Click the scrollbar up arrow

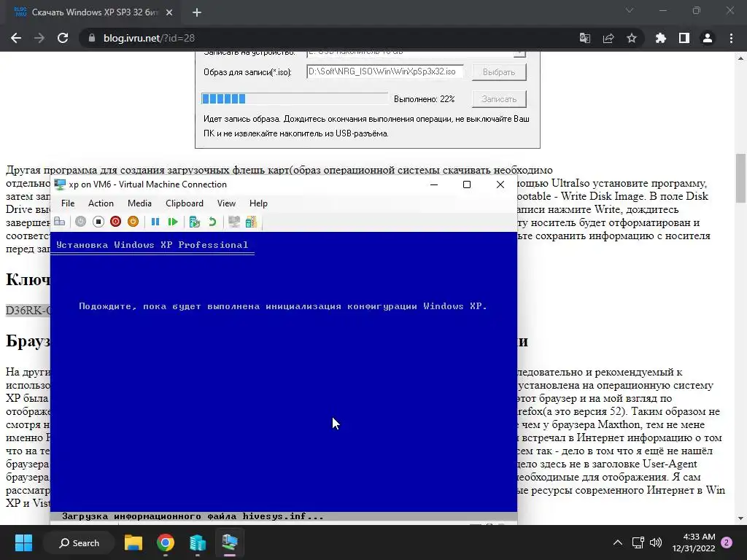(741, 58)
